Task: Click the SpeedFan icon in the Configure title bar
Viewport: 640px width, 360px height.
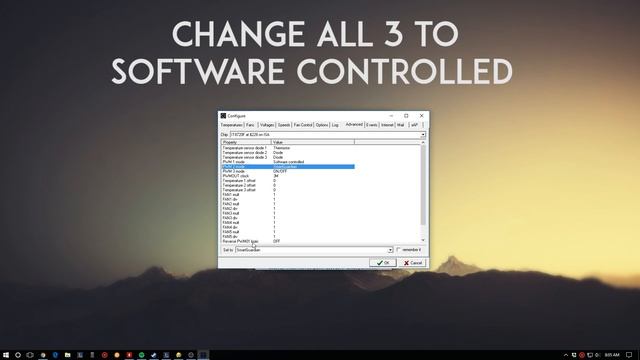Action: pos(223,116)
